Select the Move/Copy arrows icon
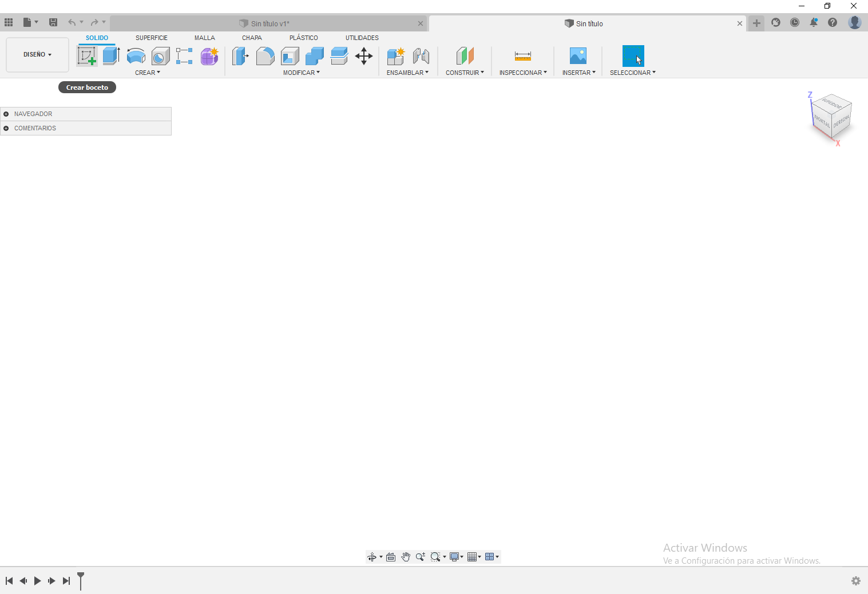Viewport: 868px width, 594px height. (364, 56)
